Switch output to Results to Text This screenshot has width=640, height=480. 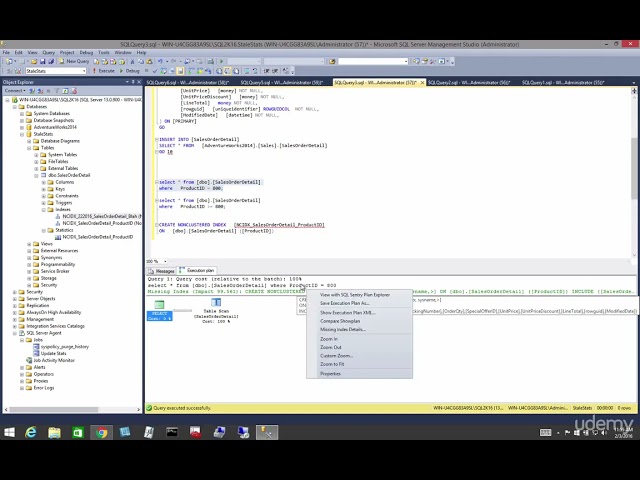tap(219, 71)
